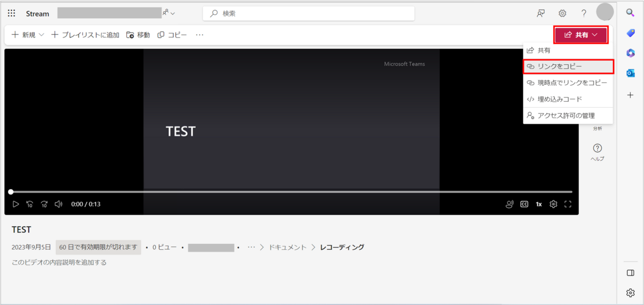
Task: Click the Stream app title
Action: [38, 13]
